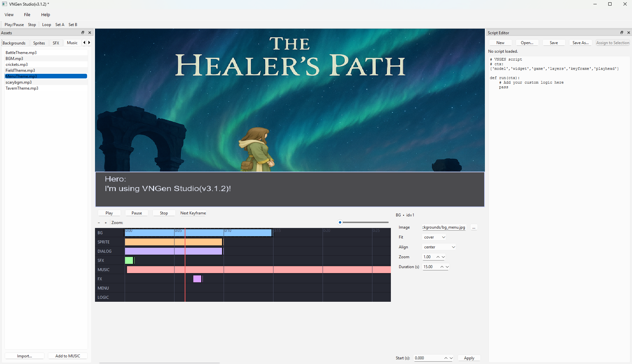Select the orange SPRITE clip
Screen dimensions: 632x364
(x=174, y=242)
